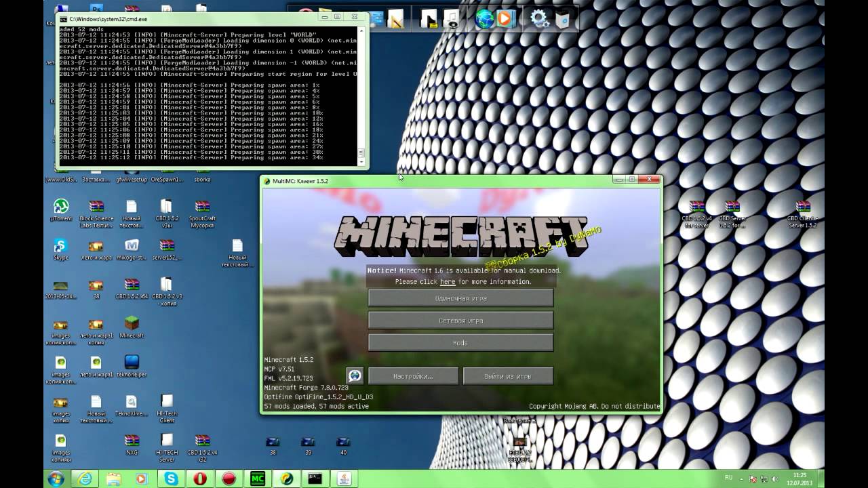Switch to the Java taskbar button
This screenshot has width=868, height=488.
(x=343, y=479)
